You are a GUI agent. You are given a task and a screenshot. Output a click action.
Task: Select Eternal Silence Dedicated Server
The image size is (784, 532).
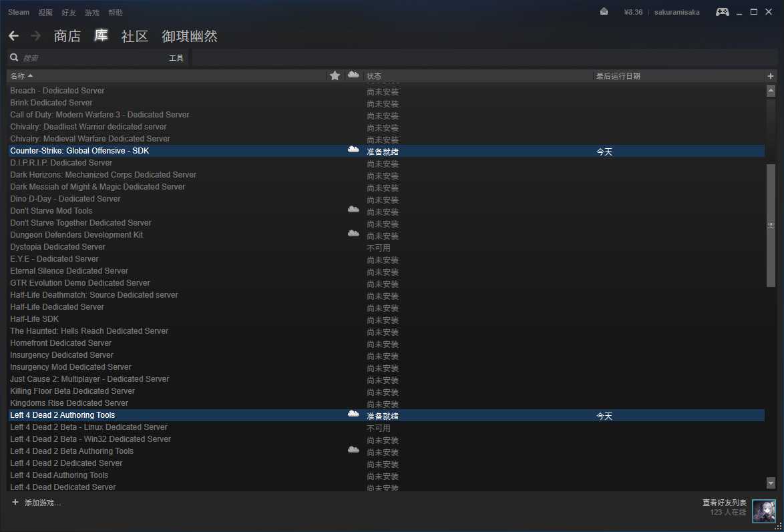(386, 270)
